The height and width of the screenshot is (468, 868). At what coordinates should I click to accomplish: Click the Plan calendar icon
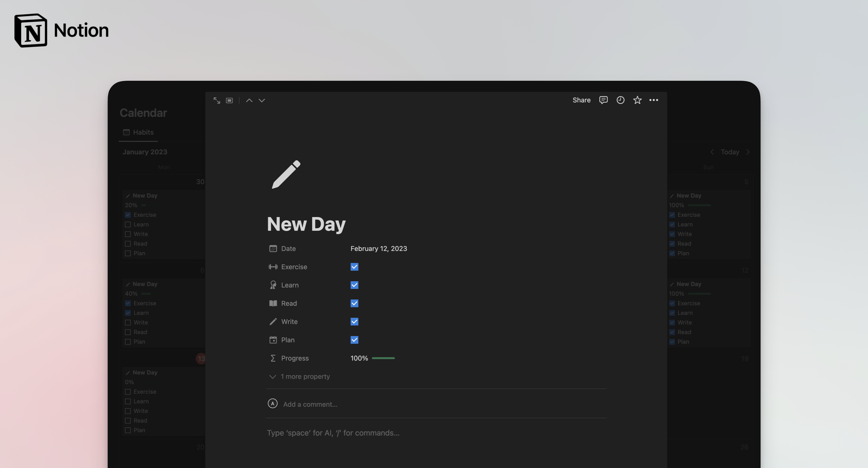pos(273,340)
